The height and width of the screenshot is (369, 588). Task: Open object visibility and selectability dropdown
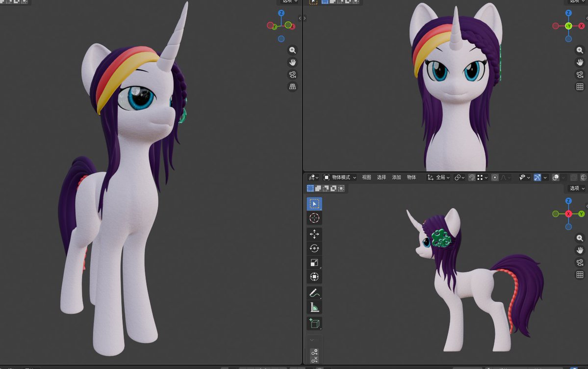(524, 178)
